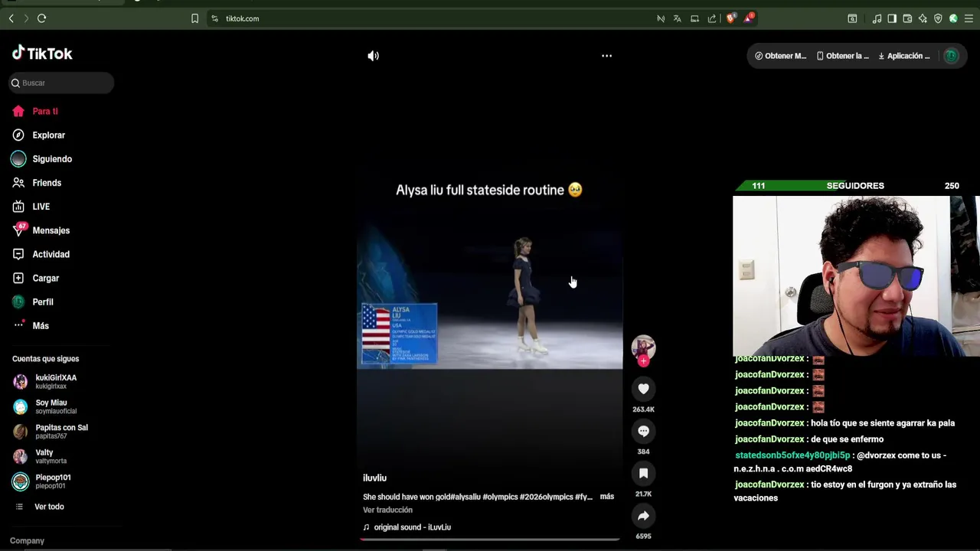The height and width of the screenshot is (551, 980).
Task: Open the Actividad notifications
Action: pyautogui.click(x=41, y=254)
